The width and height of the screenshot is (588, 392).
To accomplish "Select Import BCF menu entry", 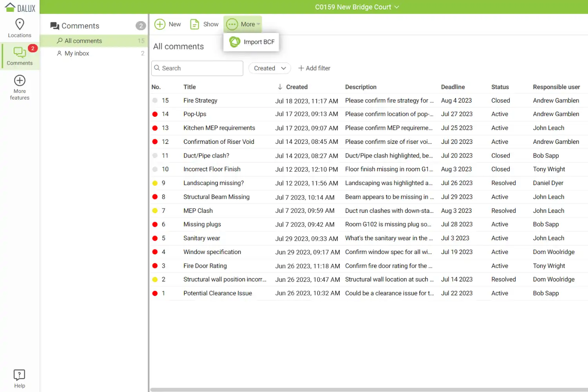I will [251, 42].
